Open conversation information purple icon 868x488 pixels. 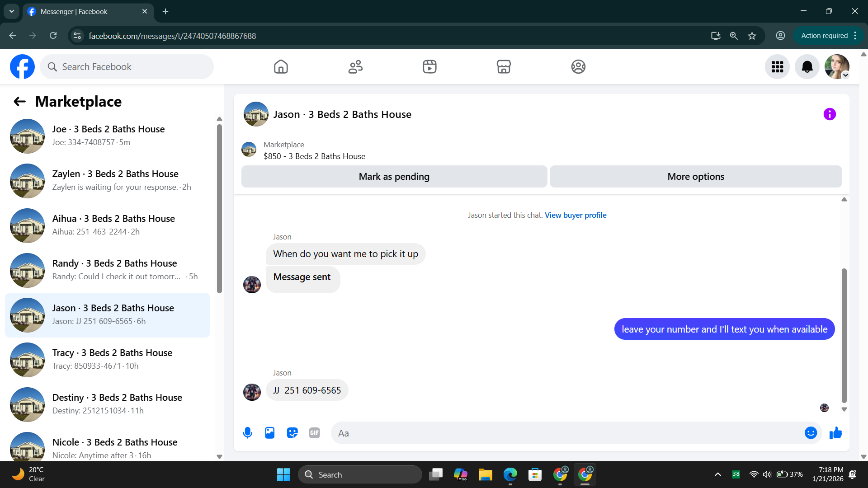(830, 114)
